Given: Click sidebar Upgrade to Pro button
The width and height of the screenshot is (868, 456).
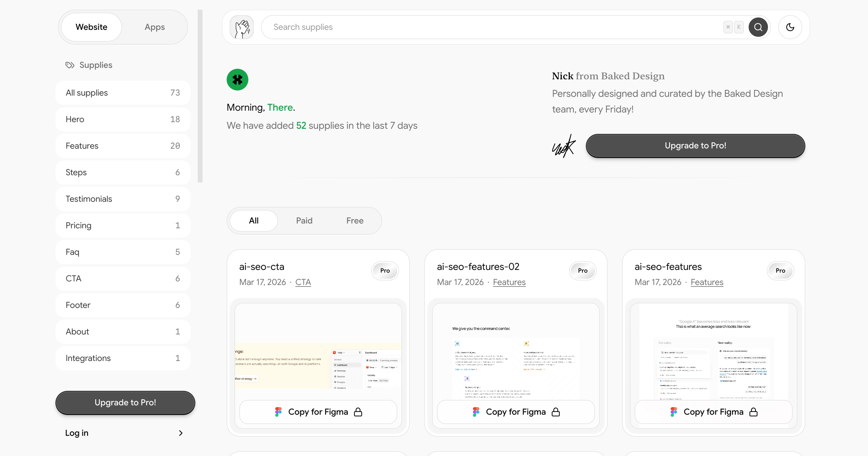Looking at the screenshot, I should pos(125,402).
